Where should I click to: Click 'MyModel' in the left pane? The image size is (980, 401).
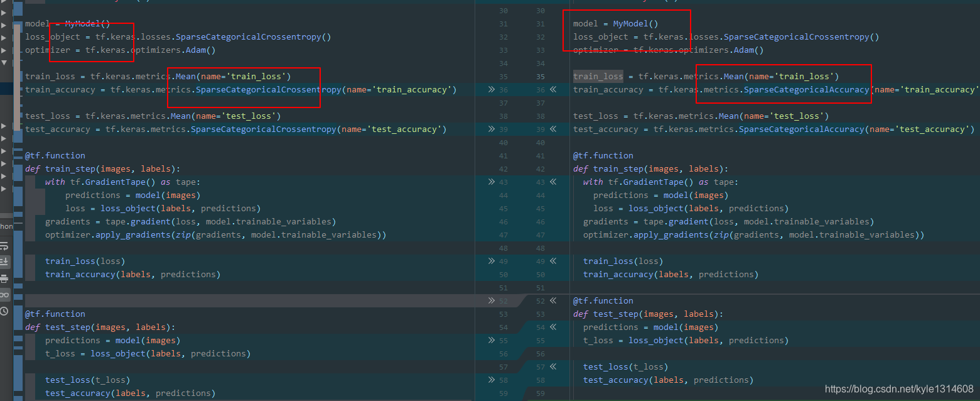coord(83,24)
